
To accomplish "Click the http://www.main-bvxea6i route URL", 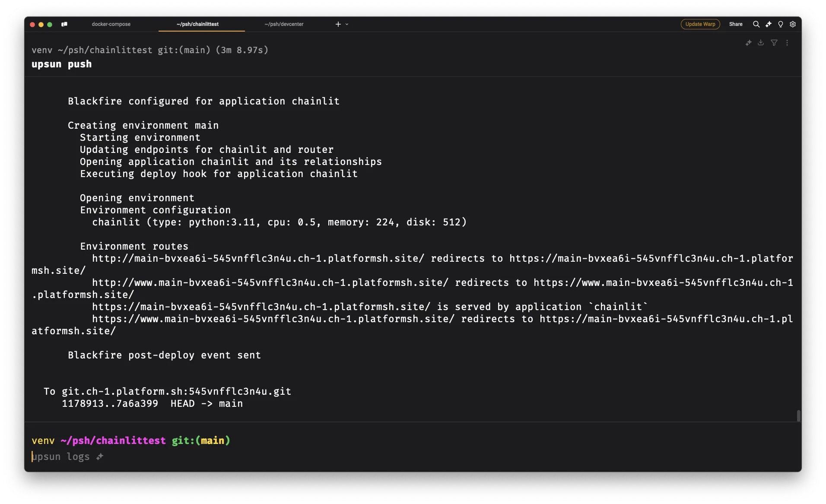I will click(270, 282).
